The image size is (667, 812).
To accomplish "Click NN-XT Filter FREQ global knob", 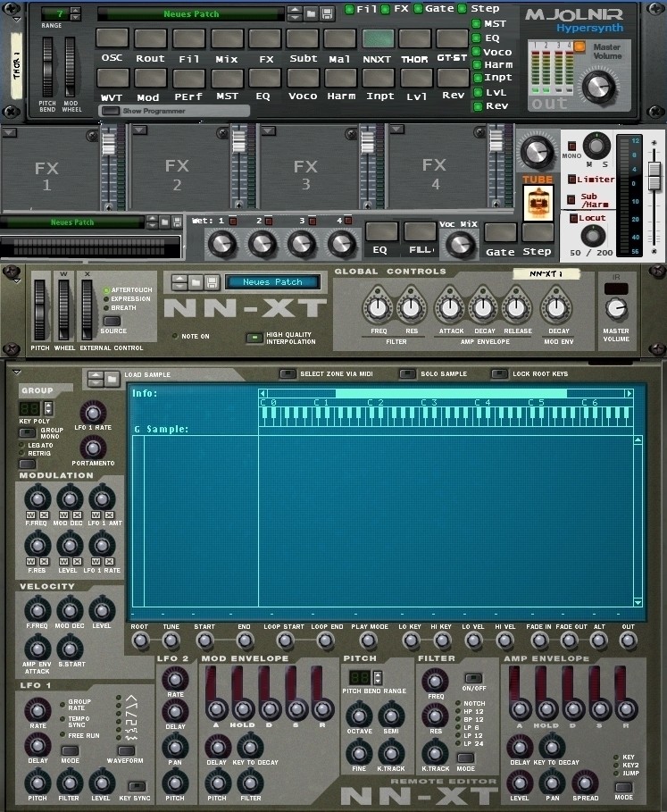I will click(x=379, y=308).
